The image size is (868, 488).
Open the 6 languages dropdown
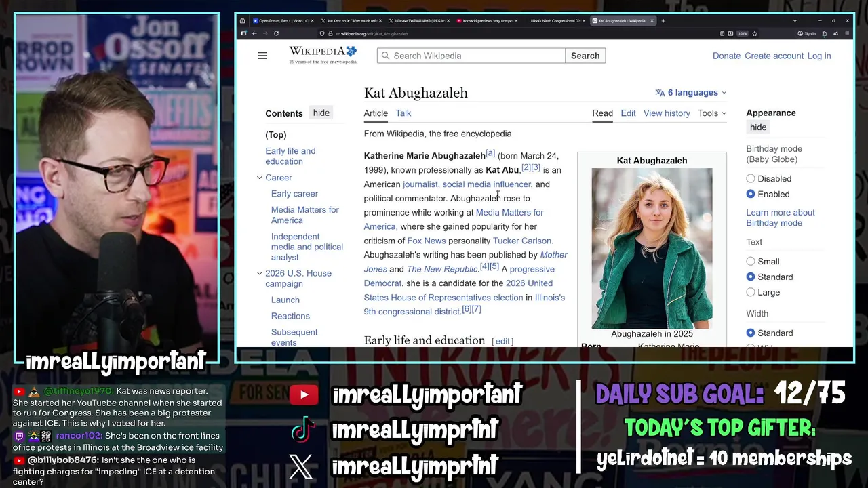tap(690, 93)
